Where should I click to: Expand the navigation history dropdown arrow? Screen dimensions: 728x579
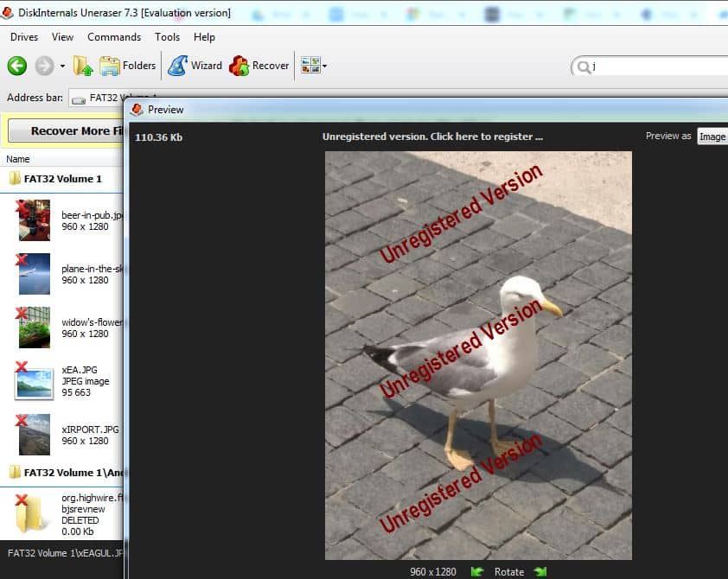tap(62, 67)
